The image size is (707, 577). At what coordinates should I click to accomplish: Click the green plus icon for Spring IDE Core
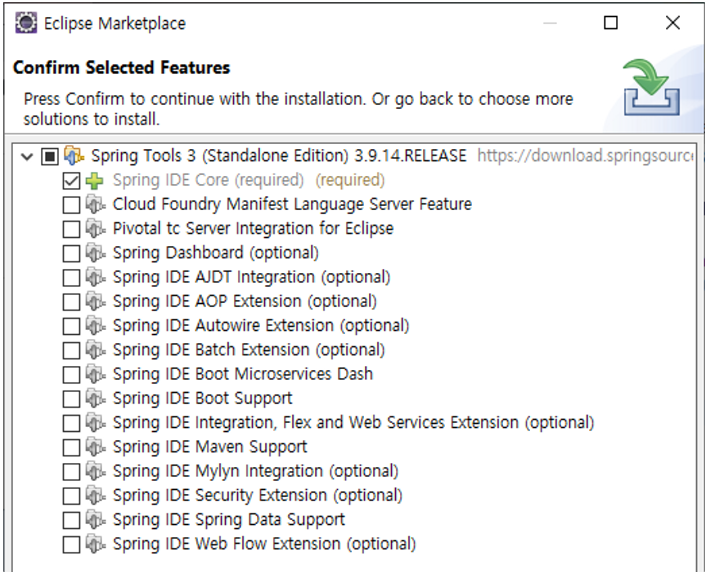(x=95, y=180)
